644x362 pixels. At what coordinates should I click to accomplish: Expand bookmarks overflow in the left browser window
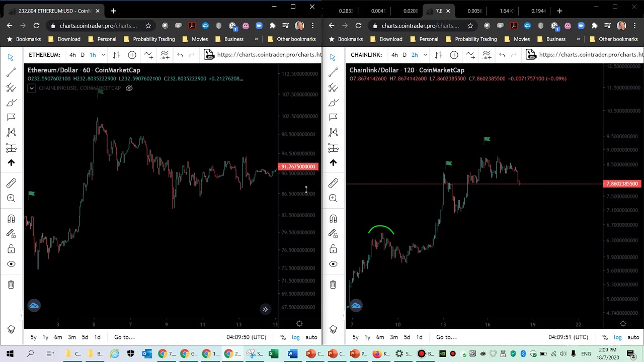coord(256,39)
